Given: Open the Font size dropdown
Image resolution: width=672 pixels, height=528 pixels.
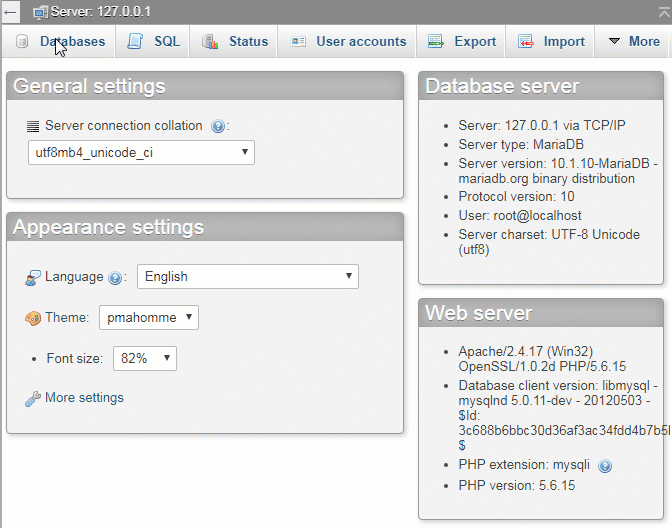Looking at the screenshot, I should 146,358.
